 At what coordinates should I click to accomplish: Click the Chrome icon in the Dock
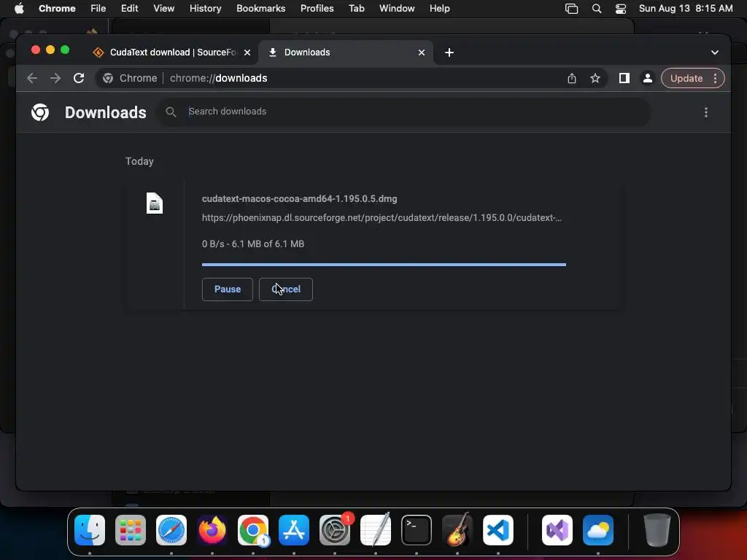(253, 530)
